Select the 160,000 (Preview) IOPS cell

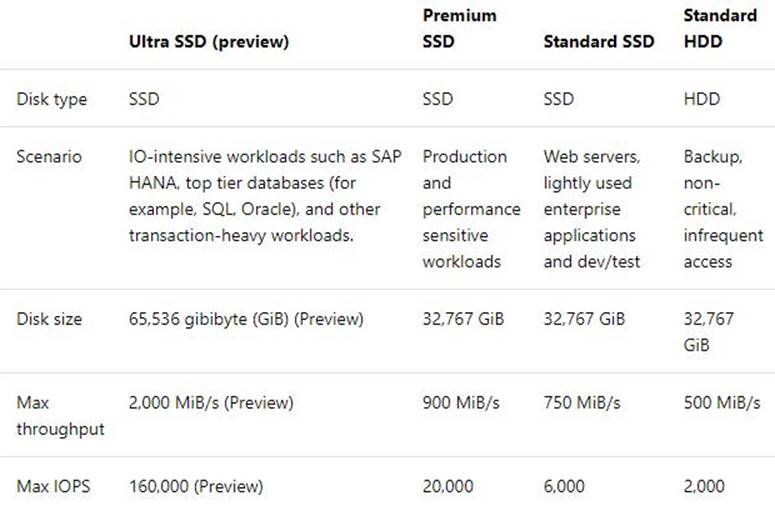[x=196, y=486]
